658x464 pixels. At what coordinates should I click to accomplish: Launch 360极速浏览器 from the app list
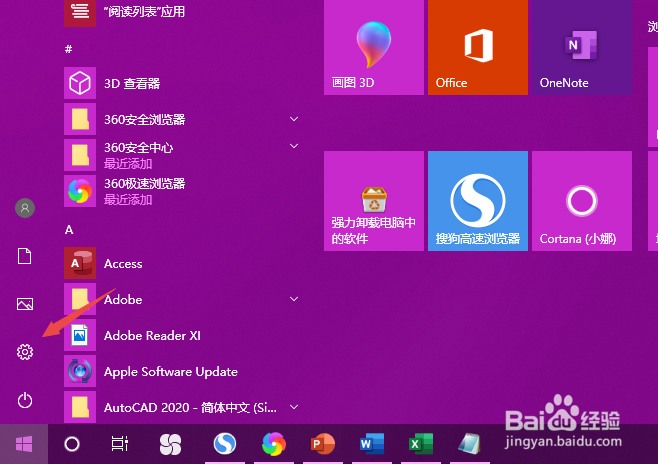click(183, 191)
